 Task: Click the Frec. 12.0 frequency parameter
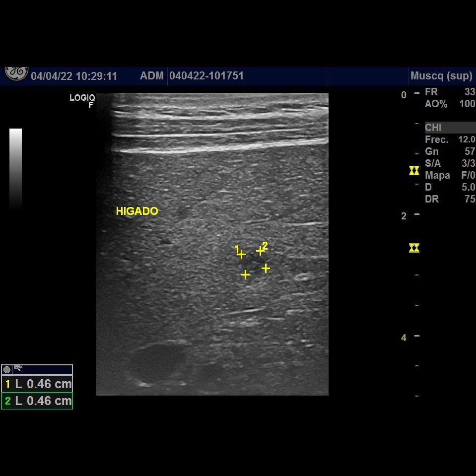tap(449, 139)
